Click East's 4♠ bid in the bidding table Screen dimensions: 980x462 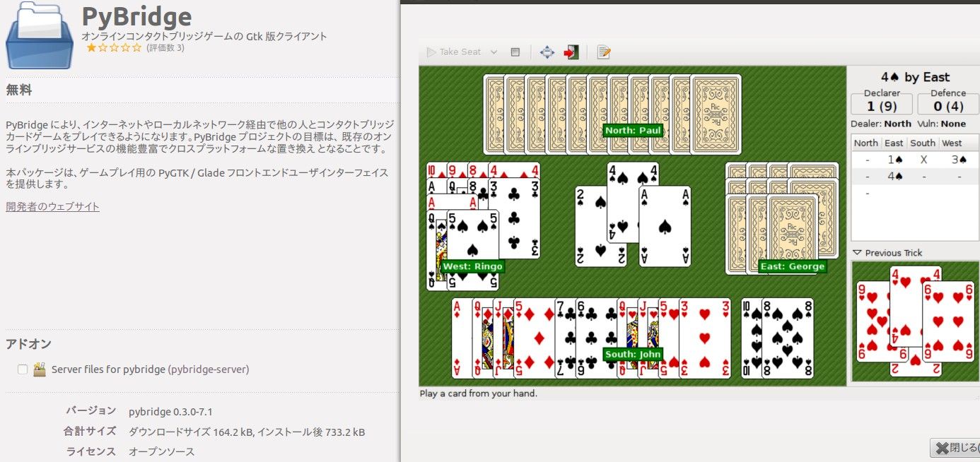pos(894,177)
